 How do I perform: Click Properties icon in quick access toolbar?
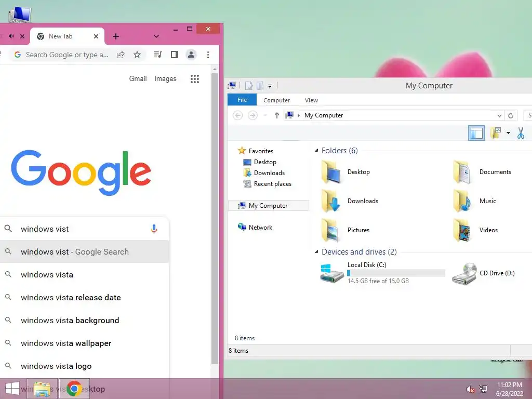pos(249,86)
